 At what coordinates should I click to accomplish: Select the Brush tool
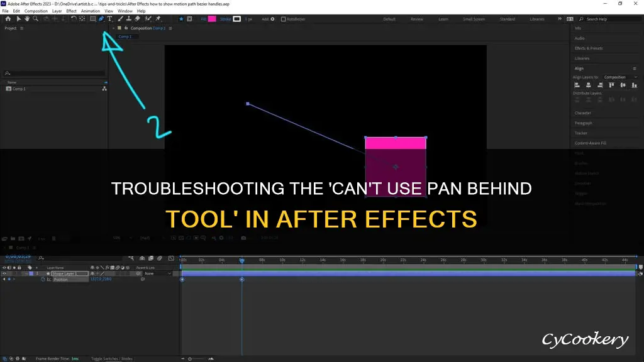120,19
